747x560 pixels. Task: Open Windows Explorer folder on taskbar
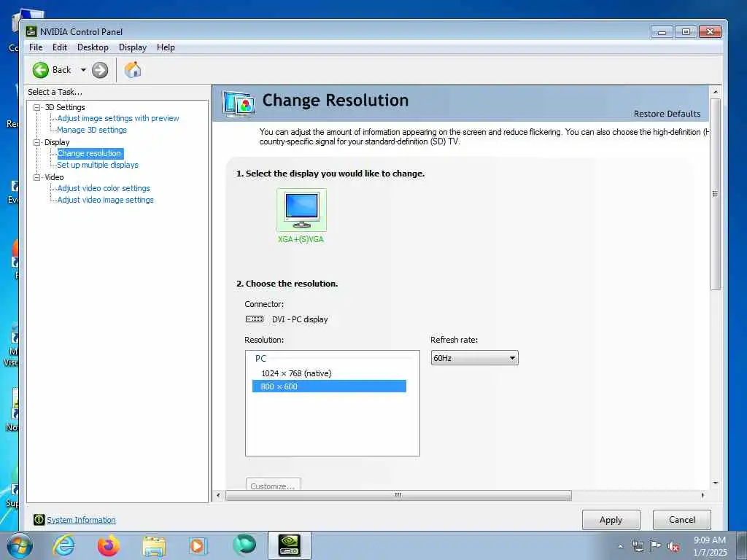coord(155,546)
